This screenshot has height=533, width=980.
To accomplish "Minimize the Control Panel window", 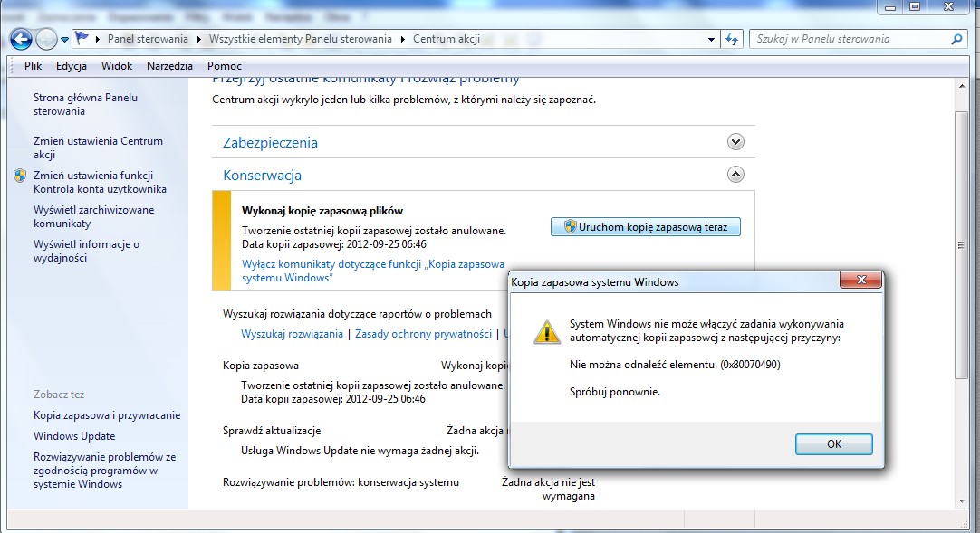I will point(890,7).
